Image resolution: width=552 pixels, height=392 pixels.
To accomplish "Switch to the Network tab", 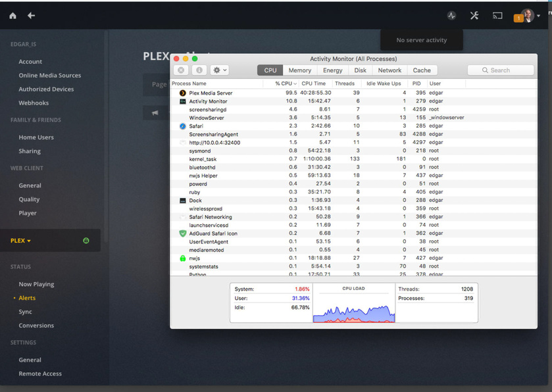I will point(389,70).
